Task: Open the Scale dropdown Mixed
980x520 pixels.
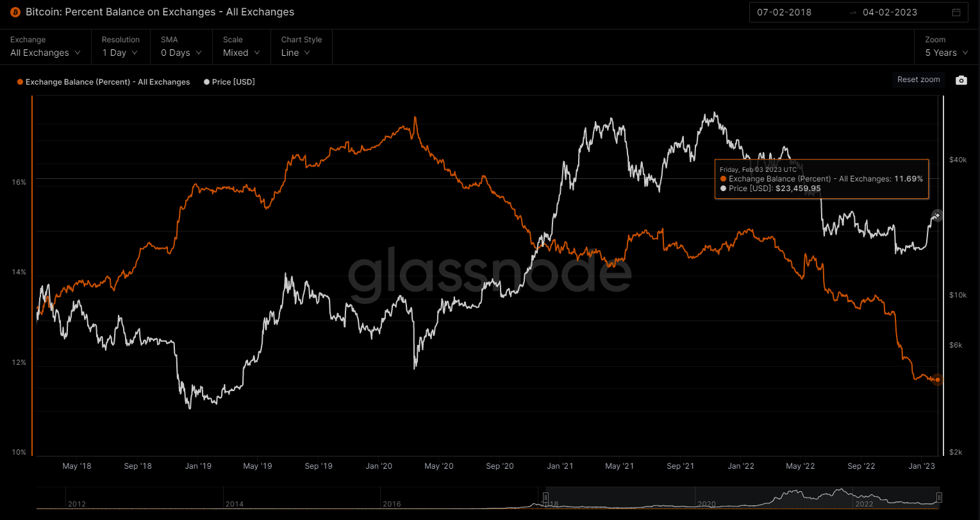Action: (x=242, y=53)
